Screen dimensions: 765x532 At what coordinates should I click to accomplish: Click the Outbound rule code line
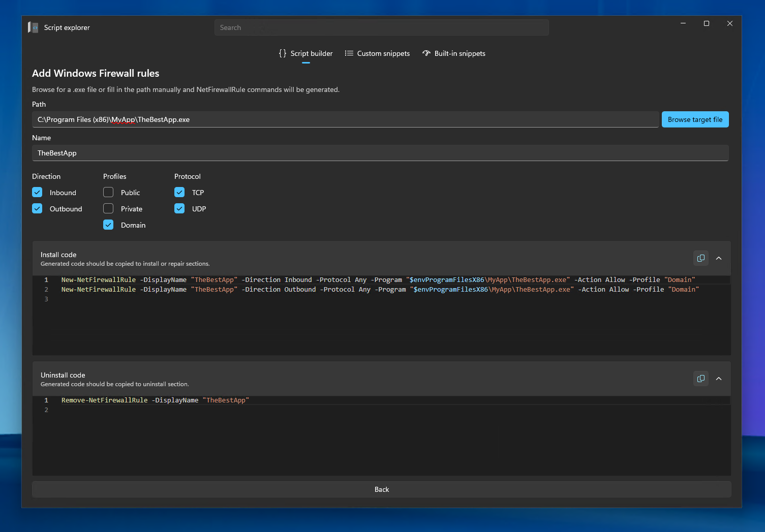(380, 290)
